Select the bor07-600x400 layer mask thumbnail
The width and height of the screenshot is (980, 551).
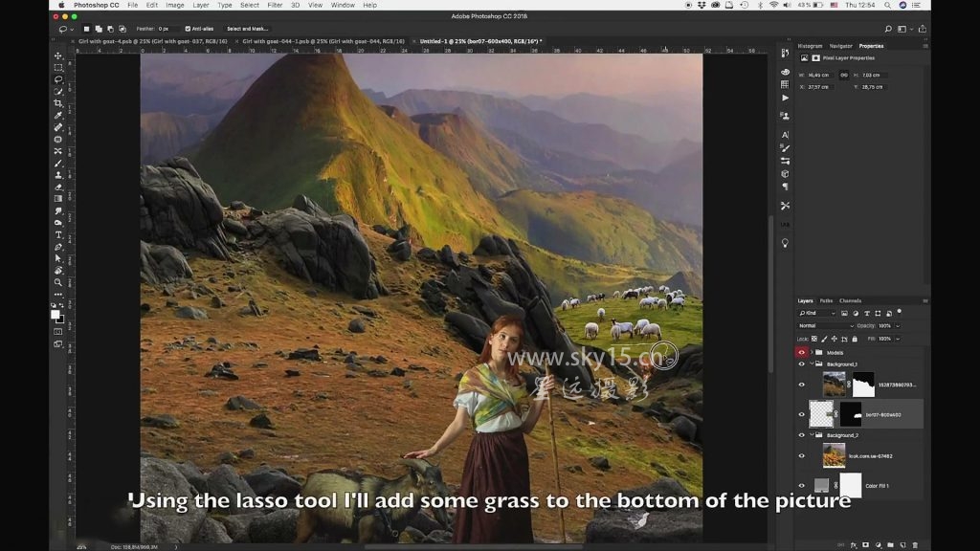click(851, 414)
